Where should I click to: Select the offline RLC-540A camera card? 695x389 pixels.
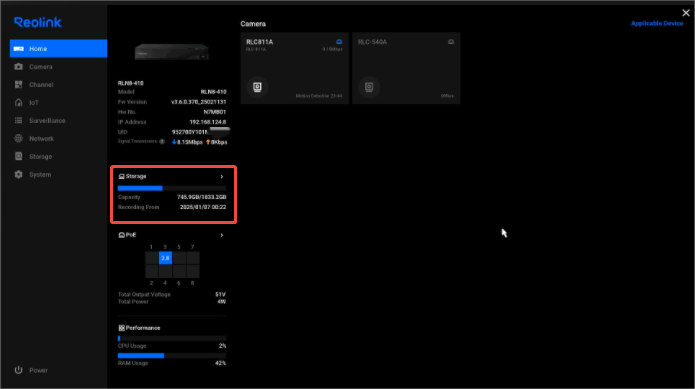coord(406,68)
